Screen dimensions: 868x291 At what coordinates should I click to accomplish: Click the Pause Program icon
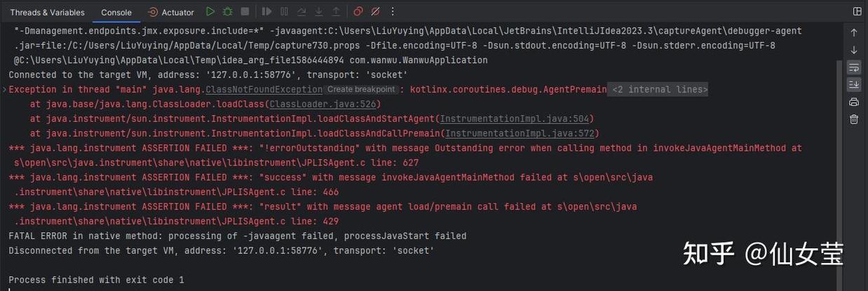(284, 12)
